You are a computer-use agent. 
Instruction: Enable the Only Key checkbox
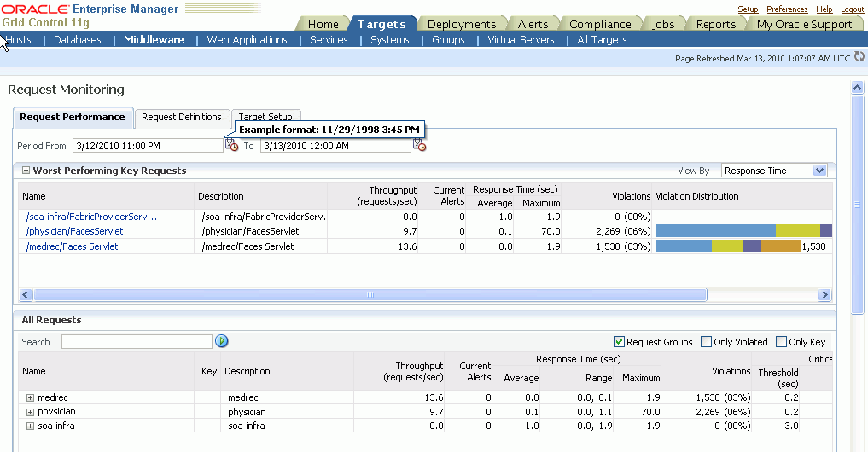pos(781,342)
